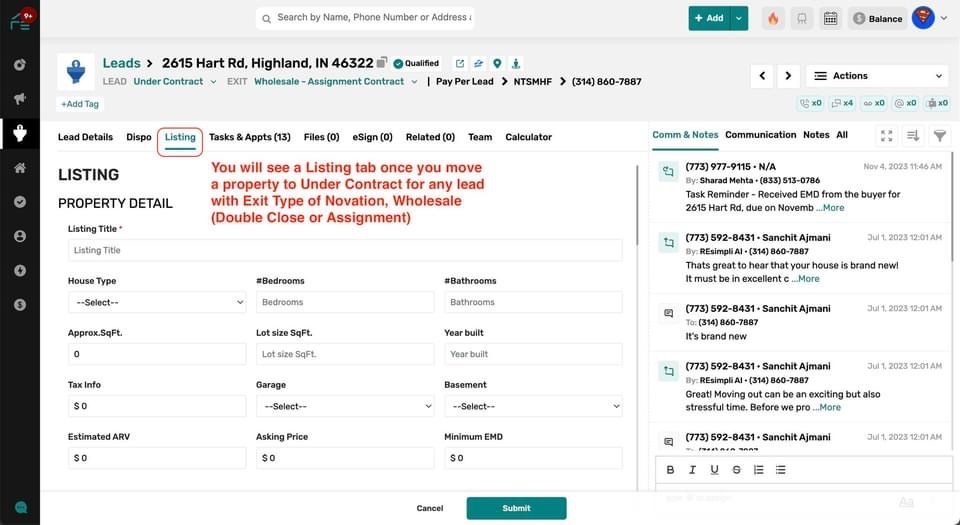Toggle italic formatting in note editor
The image size is (960, 525).
point(692,469)
